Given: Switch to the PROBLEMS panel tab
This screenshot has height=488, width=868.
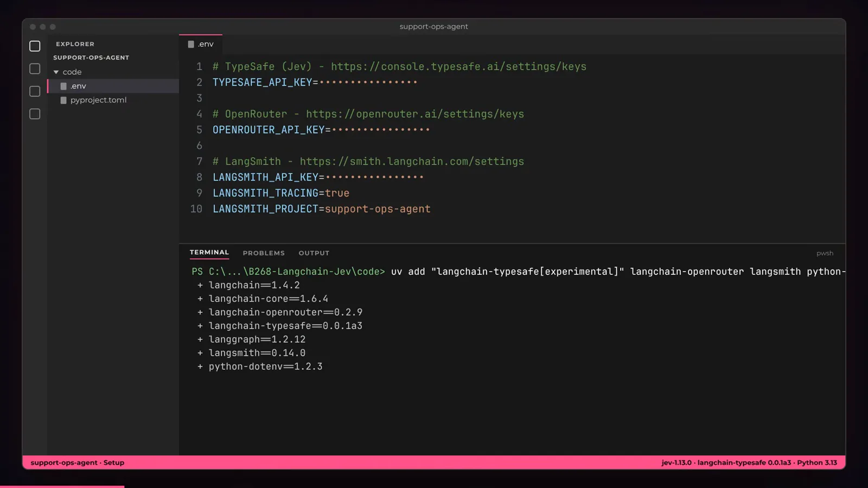Looking at the screenshot, I should coord(264,253).
